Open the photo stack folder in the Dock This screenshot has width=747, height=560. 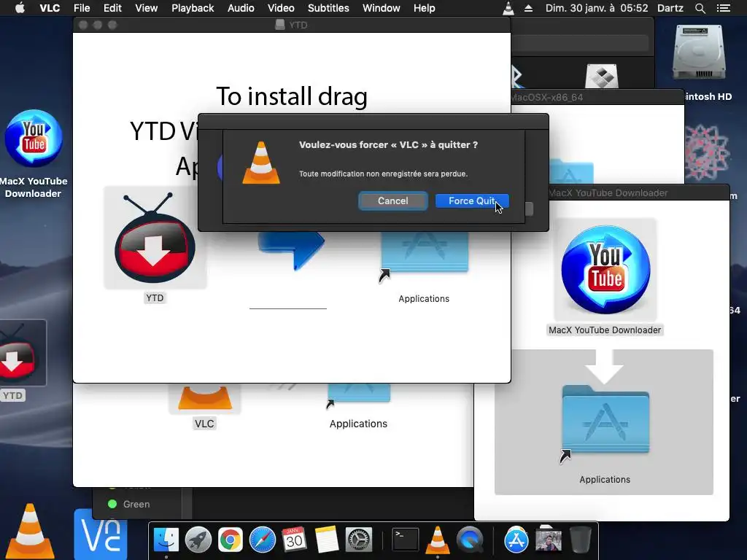[549, 540]
